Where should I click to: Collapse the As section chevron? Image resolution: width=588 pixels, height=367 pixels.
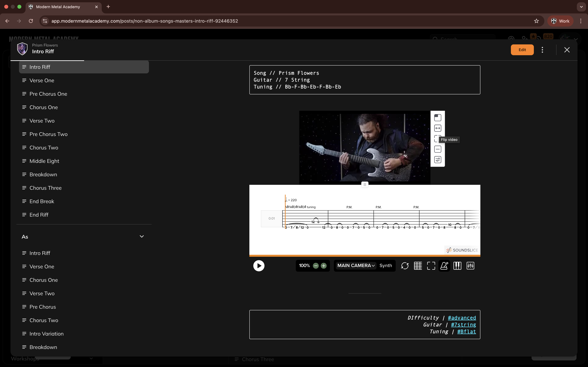pos(142,236)
